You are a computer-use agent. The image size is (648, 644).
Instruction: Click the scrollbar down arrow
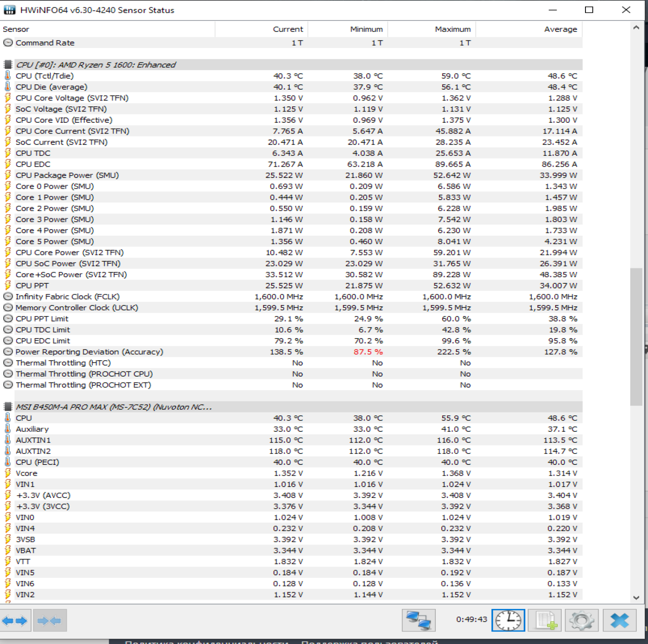pyautogui.click(x=636, y=597)
